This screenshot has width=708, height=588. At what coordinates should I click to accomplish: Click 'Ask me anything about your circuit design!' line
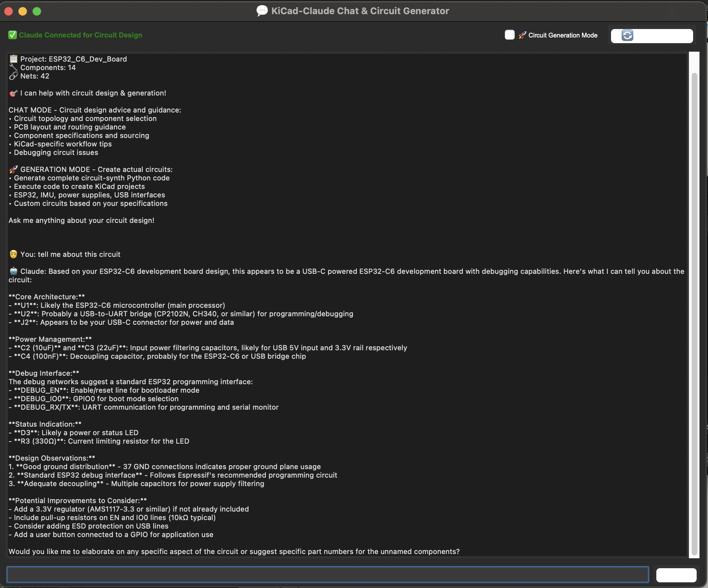tap(81, 220)
